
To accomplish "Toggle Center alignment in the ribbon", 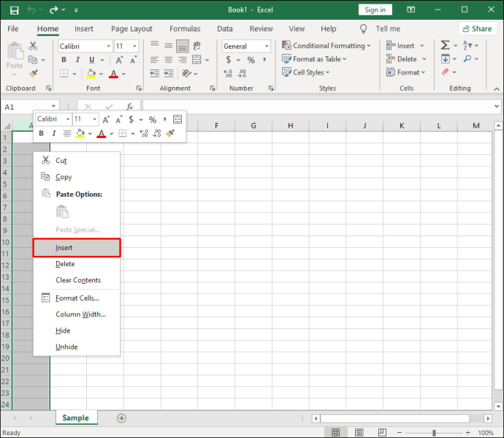I will click(x=169, y=60).
